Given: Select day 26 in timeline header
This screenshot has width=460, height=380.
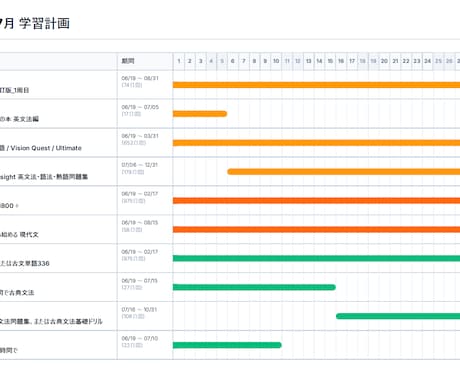Looking at the screenshot, I should (449, 61).
